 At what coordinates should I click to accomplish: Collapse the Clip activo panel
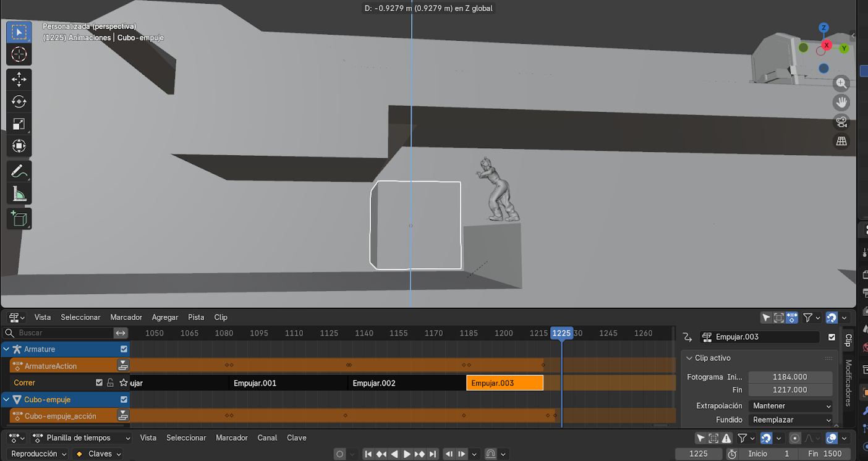689,358
